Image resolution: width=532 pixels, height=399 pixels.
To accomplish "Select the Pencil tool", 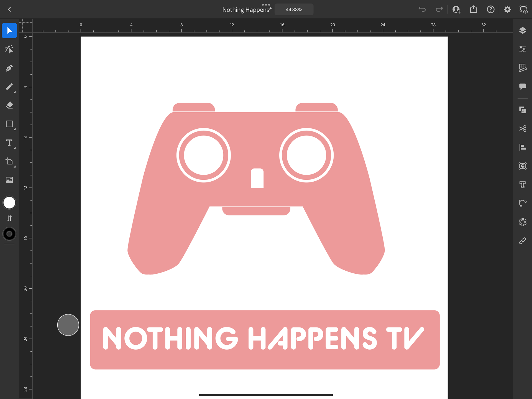I will coord(9,87).
